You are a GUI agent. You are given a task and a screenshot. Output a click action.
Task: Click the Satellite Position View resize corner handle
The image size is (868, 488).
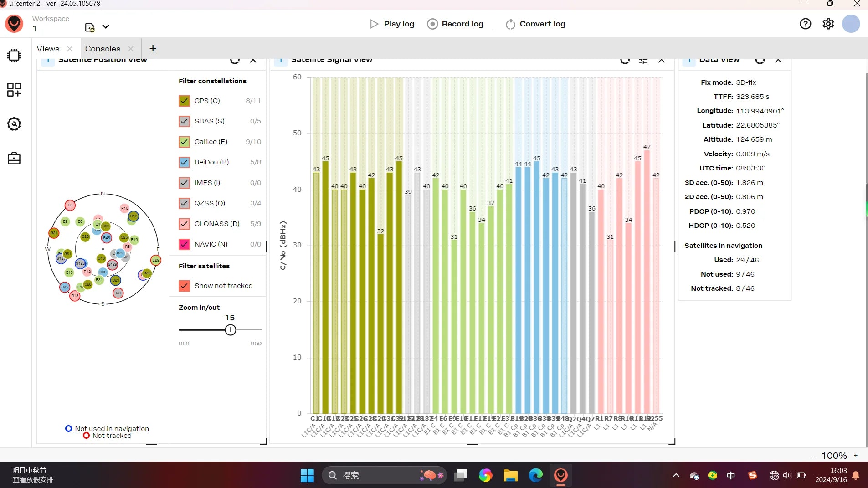pos(263,441)
